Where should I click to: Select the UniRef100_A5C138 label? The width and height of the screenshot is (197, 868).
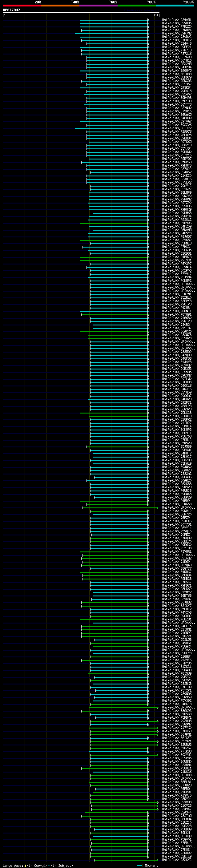pos(177,101)
